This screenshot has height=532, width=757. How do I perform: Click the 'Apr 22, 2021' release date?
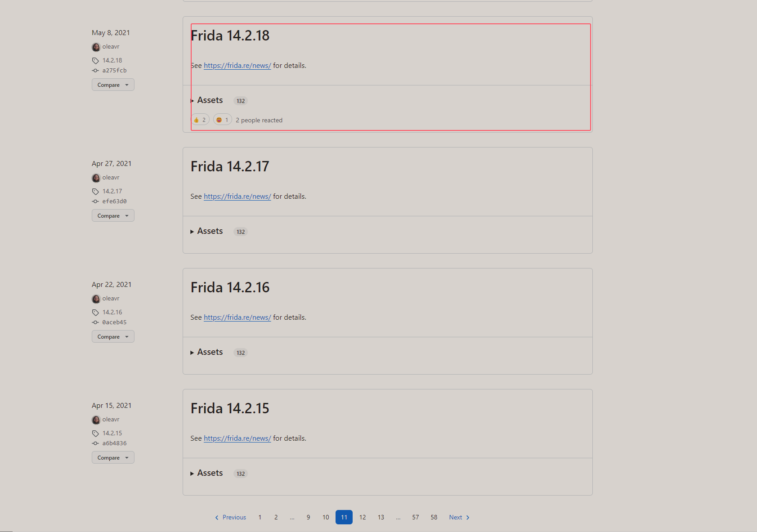click(x=112, y=285)
